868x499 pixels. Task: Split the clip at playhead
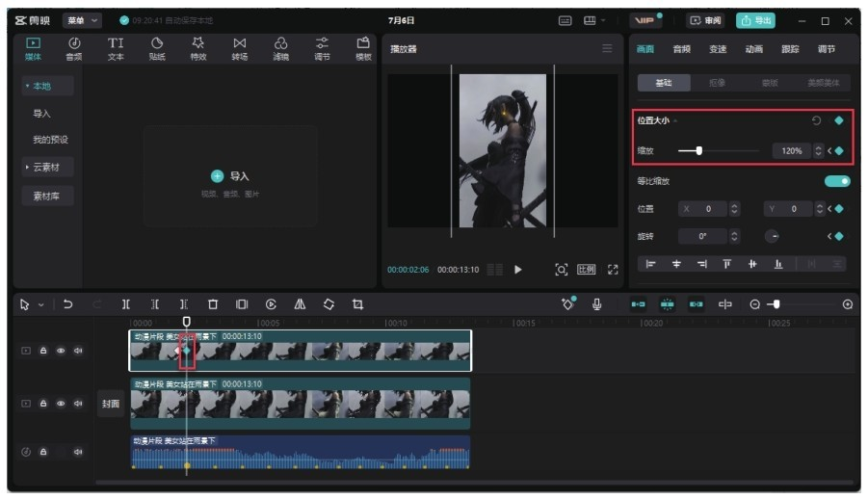(126, 304)
